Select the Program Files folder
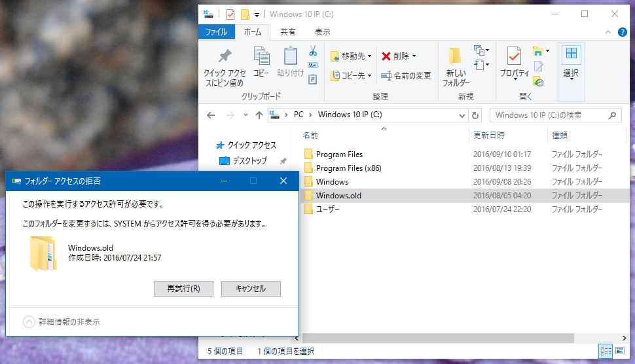The height and width of the screenshot is (364, 635). click(339, 155)
